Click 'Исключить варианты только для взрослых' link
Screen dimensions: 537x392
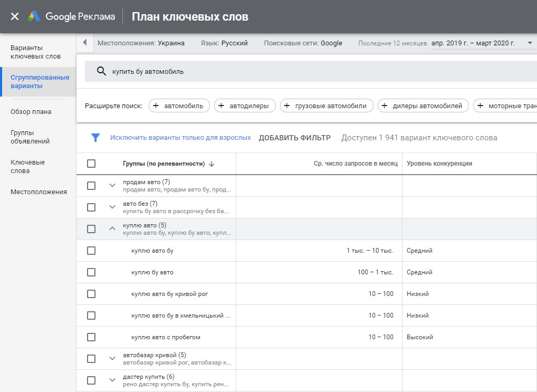coord(180,138)
